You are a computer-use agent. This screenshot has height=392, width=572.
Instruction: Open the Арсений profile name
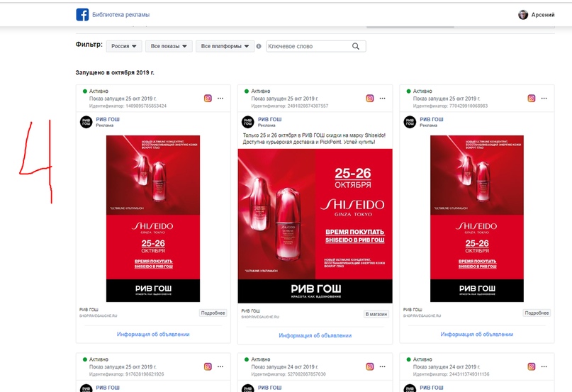pyautogui.click(x=543, y=15)
